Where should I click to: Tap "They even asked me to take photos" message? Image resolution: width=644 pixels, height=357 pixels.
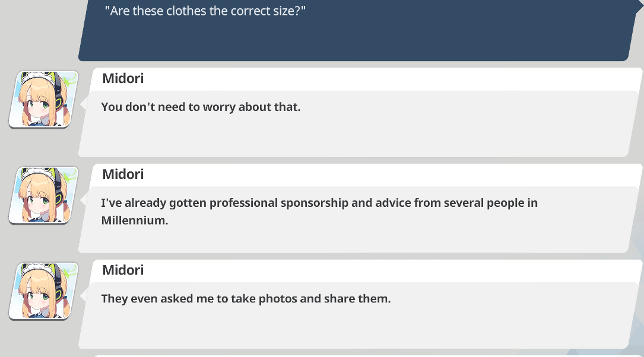246,299
